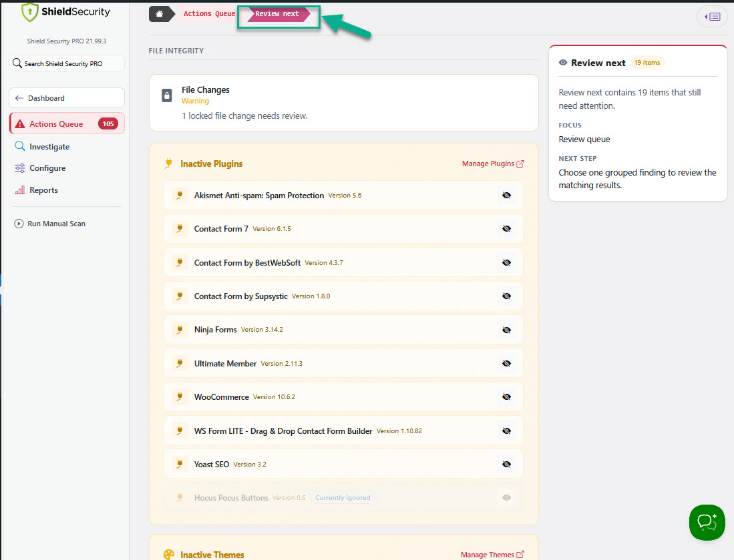Select the Review next breadcrumb
Screen dimensions: 734x560
pos(277,14)
